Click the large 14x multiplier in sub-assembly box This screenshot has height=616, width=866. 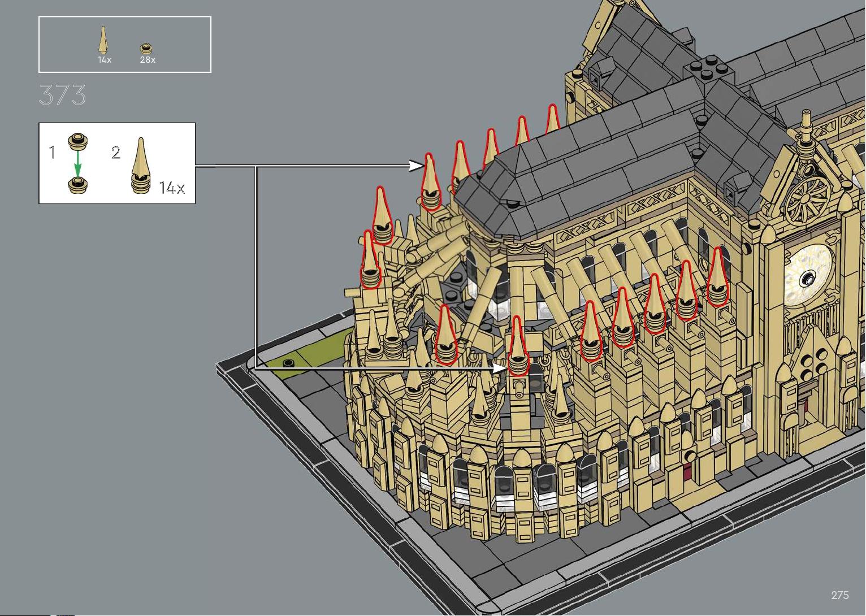tap(172, 188)
